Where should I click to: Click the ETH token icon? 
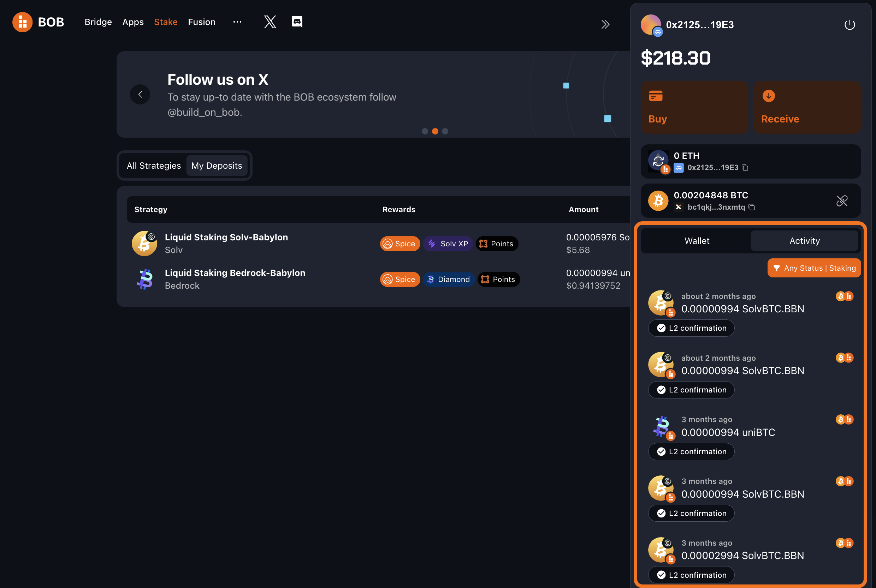pos(658,161)
